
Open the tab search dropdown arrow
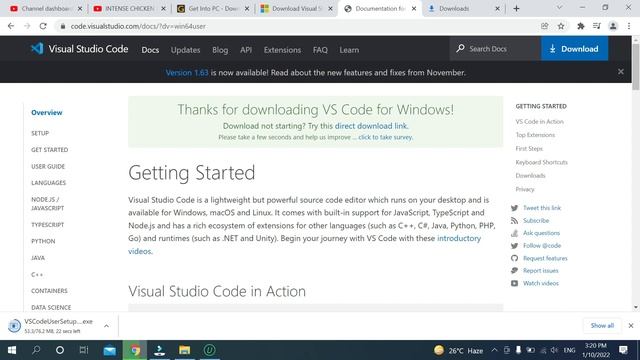559,8
